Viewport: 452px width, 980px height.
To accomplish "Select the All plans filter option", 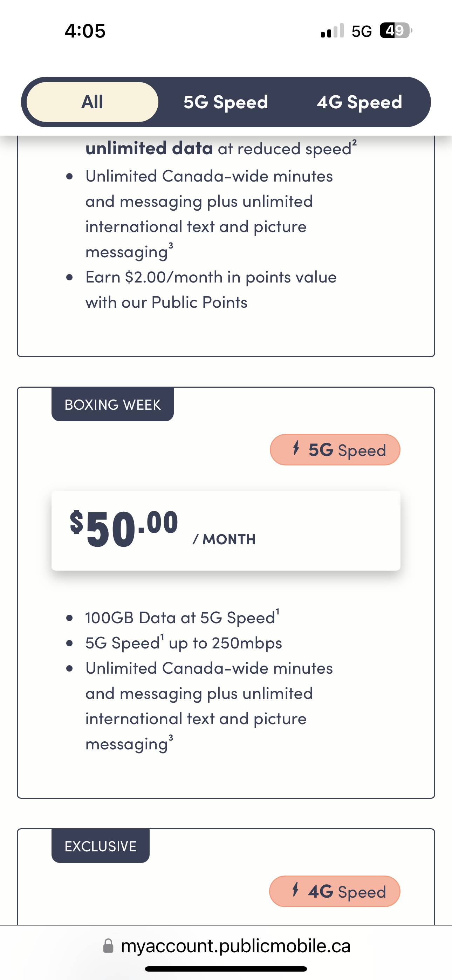I will 91,102.
